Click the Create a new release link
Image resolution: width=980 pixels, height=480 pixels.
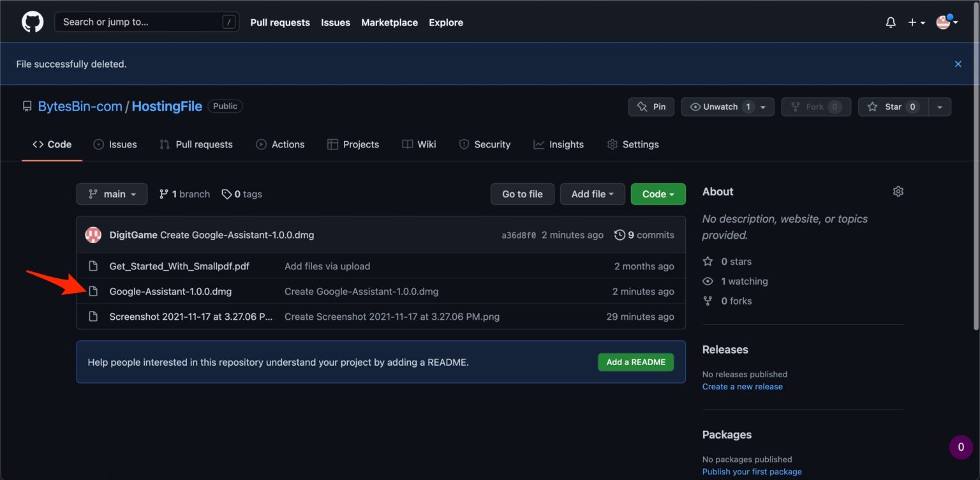(x=742, y=386)
